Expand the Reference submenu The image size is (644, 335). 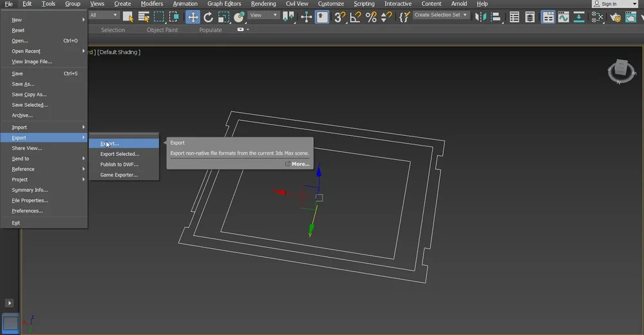pos(83,169)
